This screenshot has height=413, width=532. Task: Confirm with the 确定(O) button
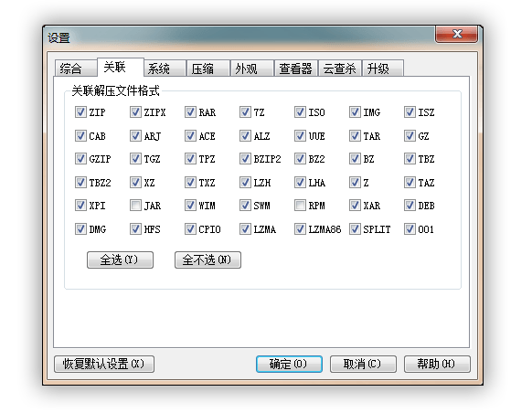click(289, 364)
